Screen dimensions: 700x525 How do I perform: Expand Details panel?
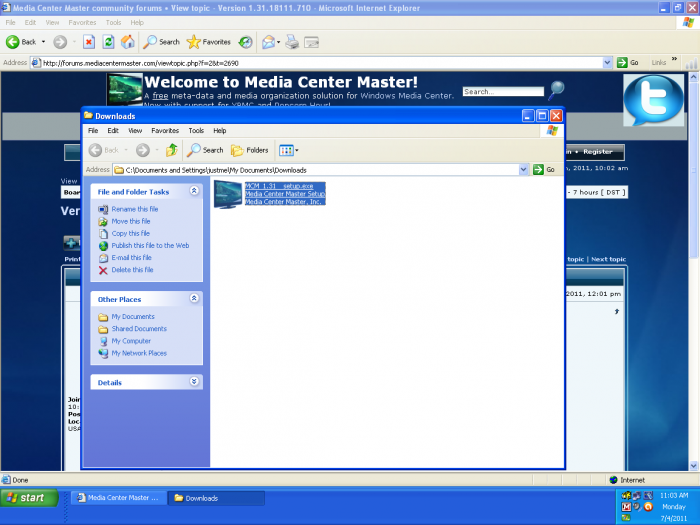(x=194, y=381)
